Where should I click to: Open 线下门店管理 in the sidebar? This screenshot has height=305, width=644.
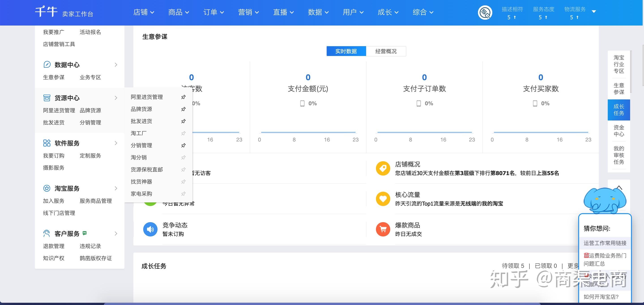(x=59, y=213)
